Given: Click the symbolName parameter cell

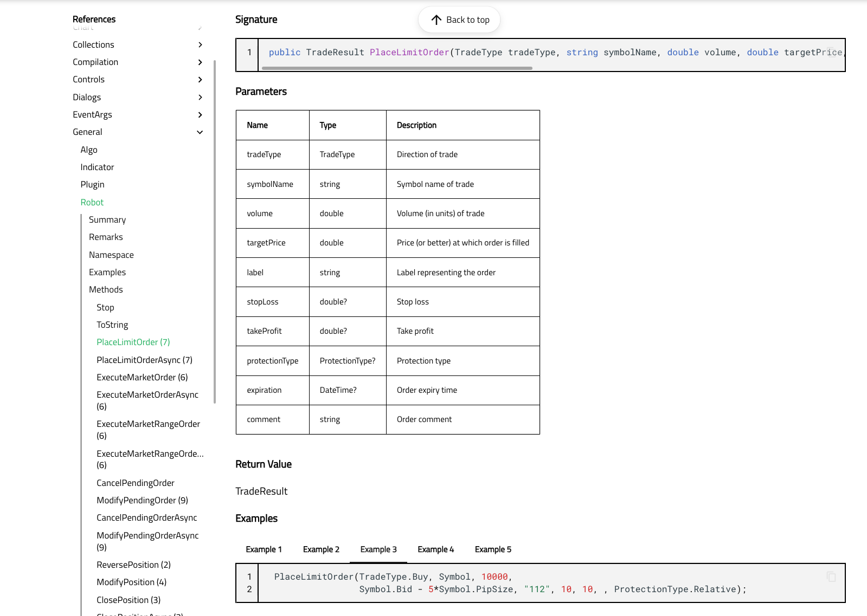Looking at the screenshot, I should (x=273, y=184).
